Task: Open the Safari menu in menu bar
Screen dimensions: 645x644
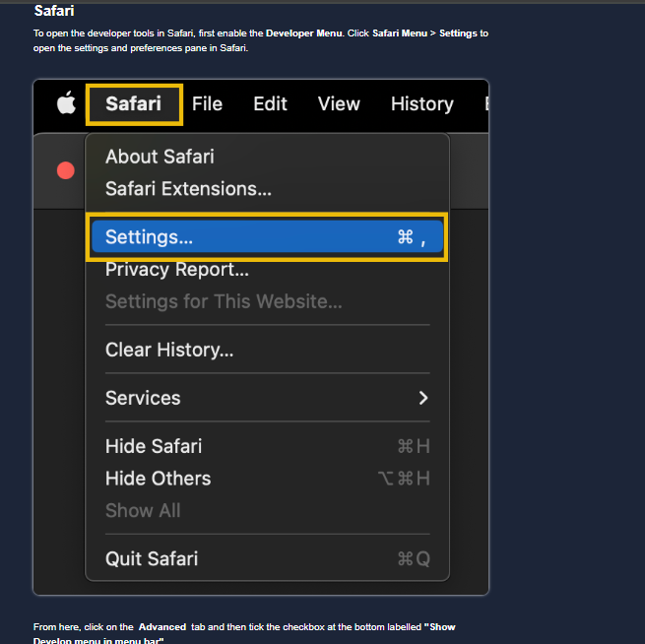Action: pyautogui.click(x=133, y=103)
